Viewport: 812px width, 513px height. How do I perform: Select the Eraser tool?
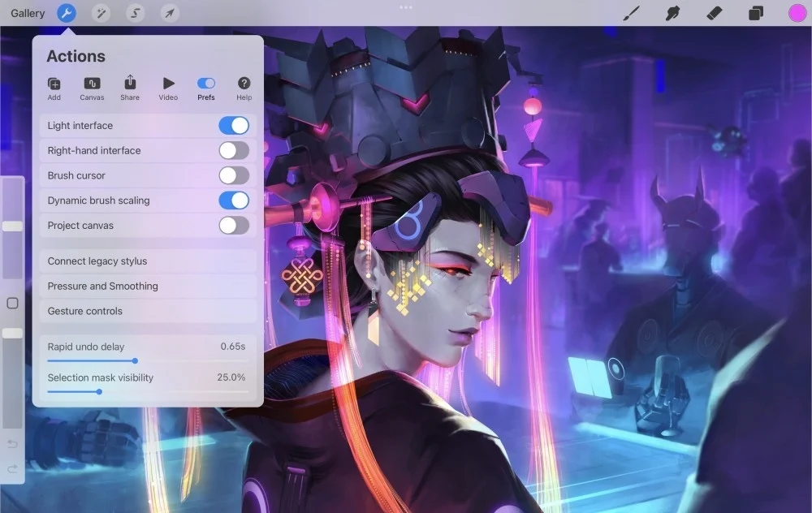(713, 13)
